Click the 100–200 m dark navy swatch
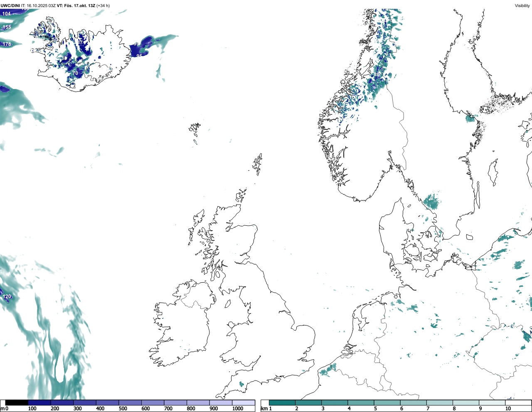Screen dimensions: 532x412 coord(39,402)
